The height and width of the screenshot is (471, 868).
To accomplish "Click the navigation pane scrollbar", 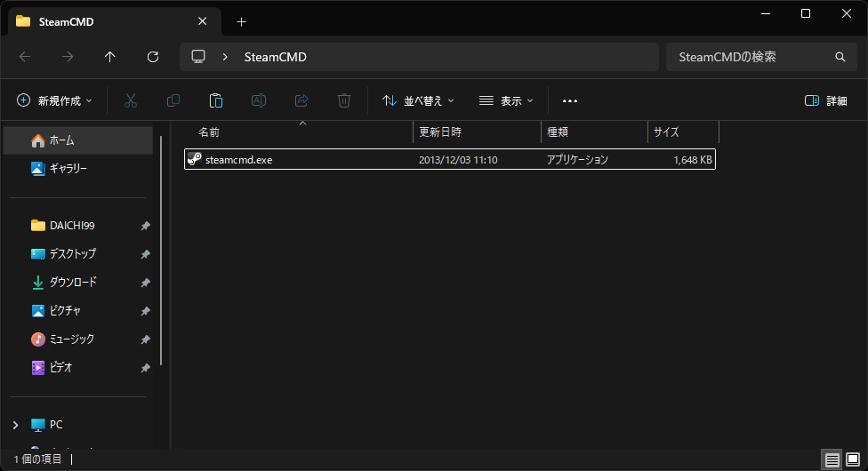I will click(161, 251).
